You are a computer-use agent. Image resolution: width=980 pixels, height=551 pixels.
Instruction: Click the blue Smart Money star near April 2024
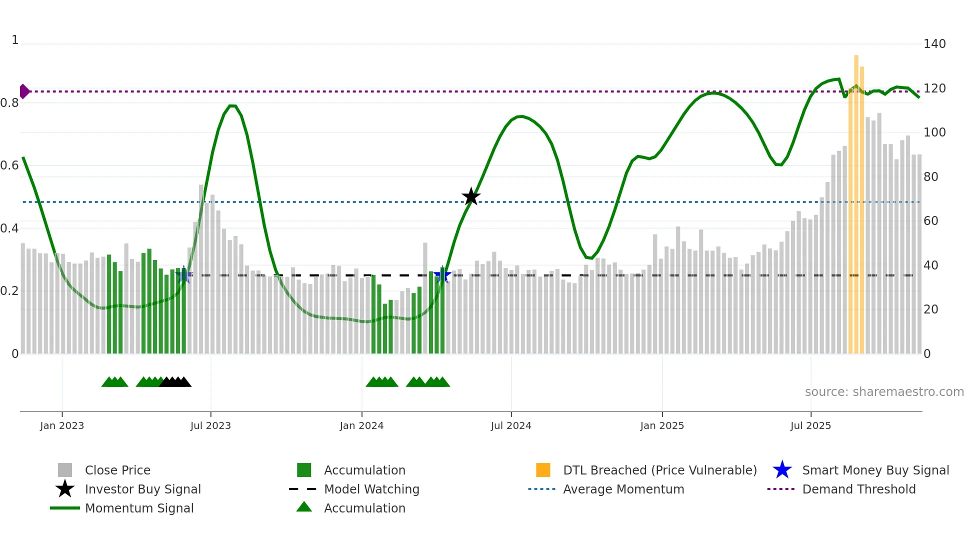(442, 274)
